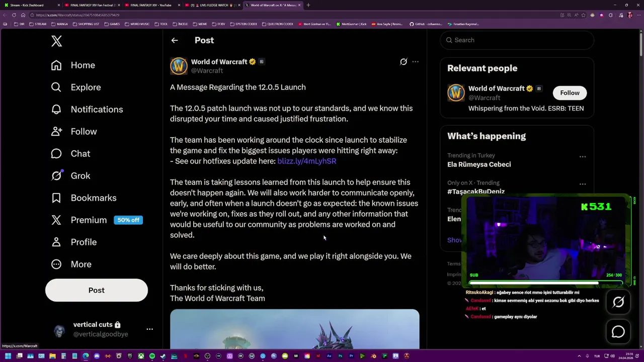Click the floating Grok button
Image resolution: width=644 pixels, height=362 pixels.
pyautogui.click(x=618, y=302)
